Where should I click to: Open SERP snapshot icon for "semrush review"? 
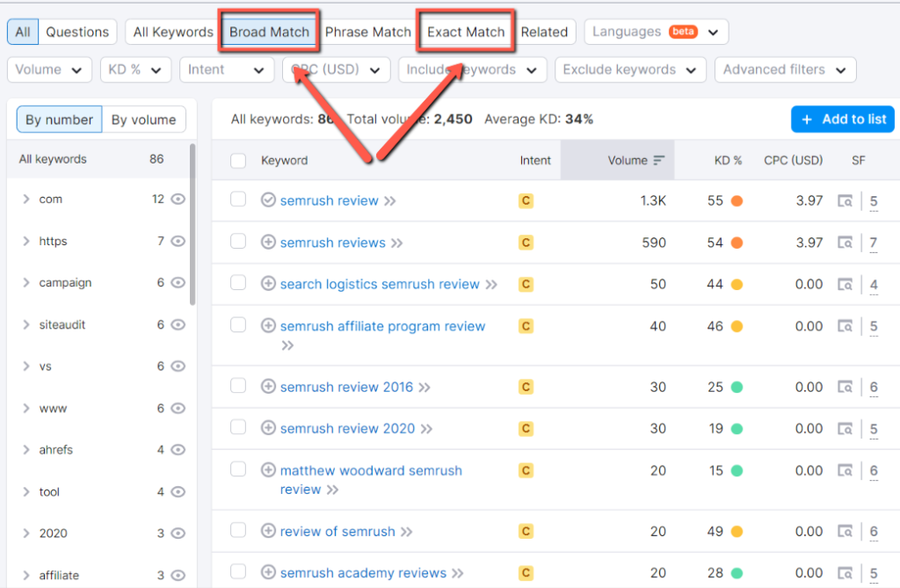click(x=846, y=200)
